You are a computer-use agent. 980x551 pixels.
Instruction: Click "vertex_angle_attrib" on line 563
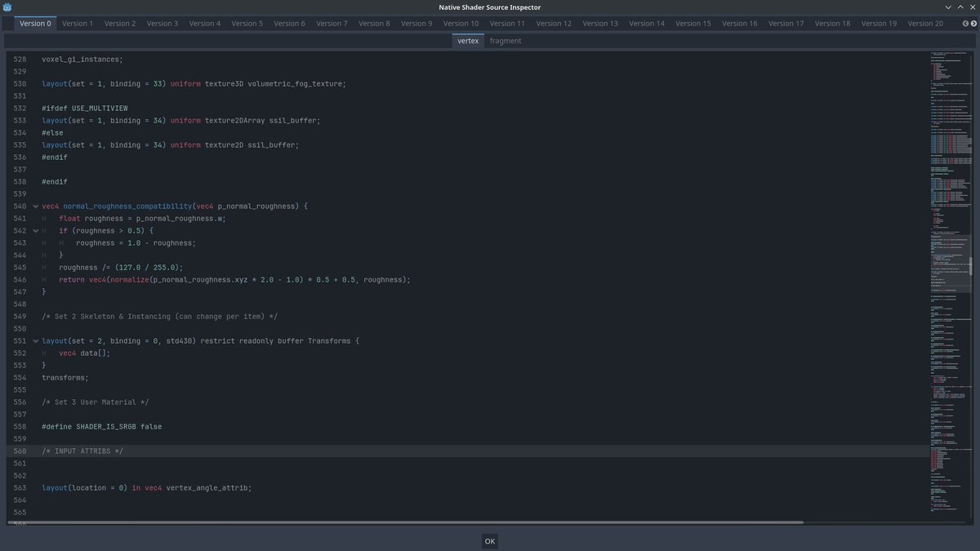point(208,488)
